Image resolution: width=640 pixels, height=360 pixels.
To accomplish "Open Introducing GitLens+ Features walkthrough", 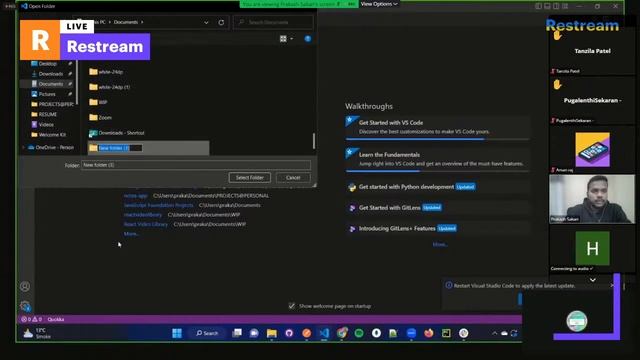I will [x=438, y=229].
